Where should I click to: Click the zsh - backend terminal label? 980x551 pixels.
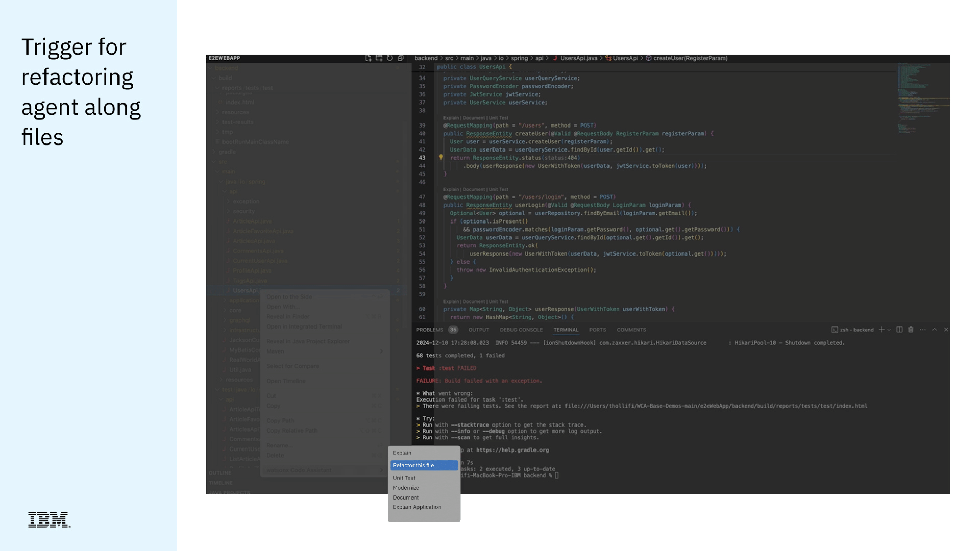853,329
